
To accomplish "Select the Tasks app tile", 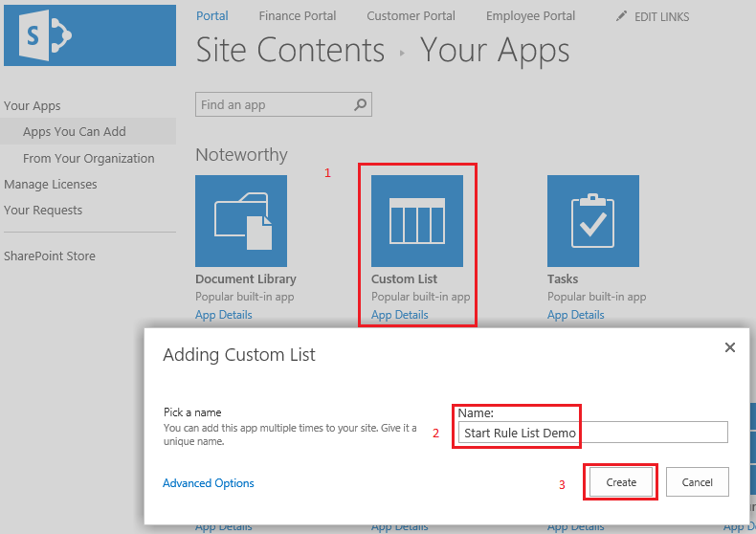I will [592, 221].
